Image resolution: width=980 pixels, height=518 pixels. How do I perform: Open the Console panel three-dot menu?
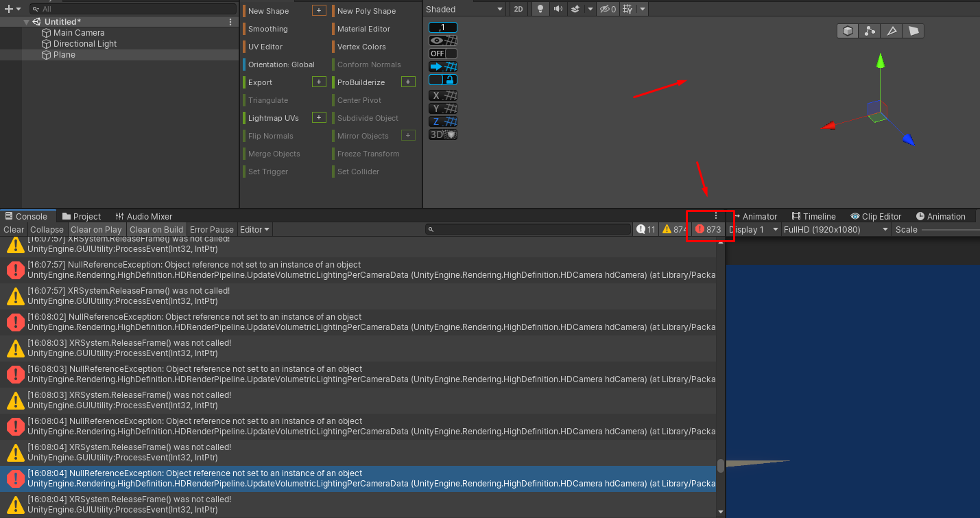(x=716, y=215)
